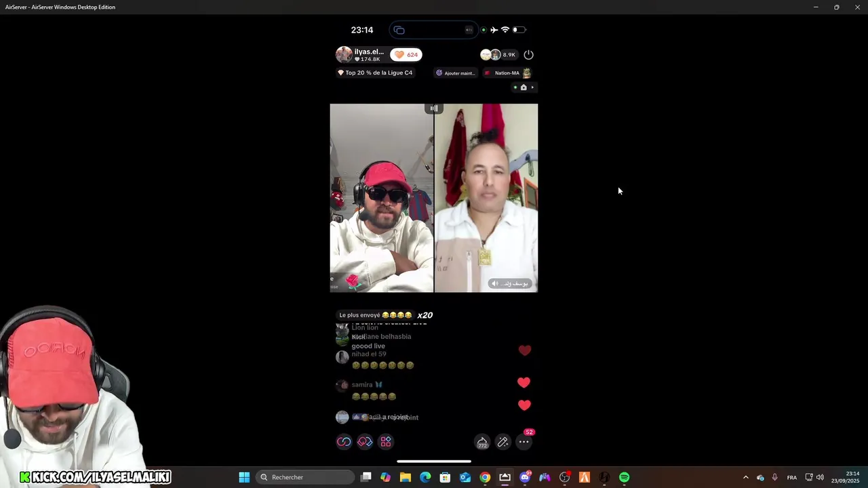868x488 pixels.
Task: Click the microphone tray icon
Action: tap(775, 477)
